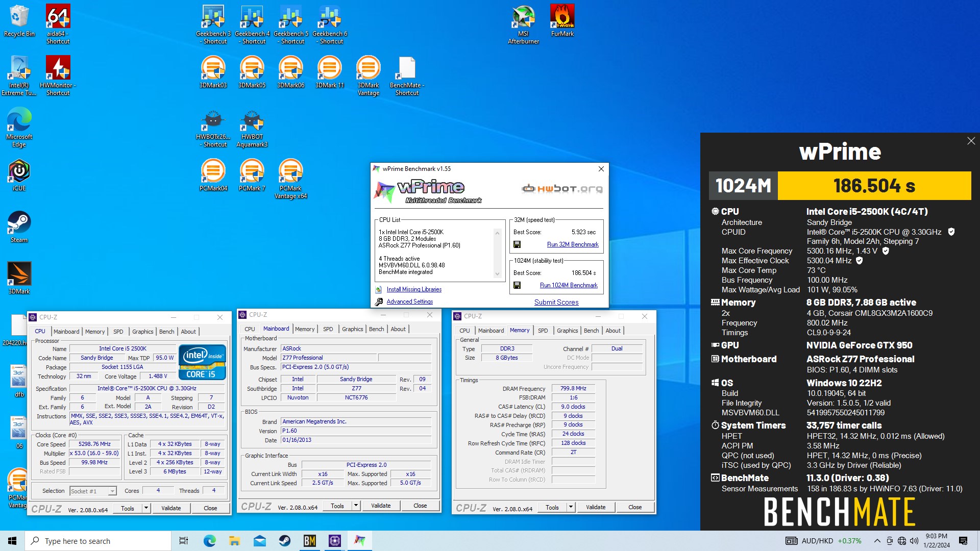This screenshot has height=551, width=980.
Task: Click Close button in middle CPU-Z
Action: [x=420, y=506]
